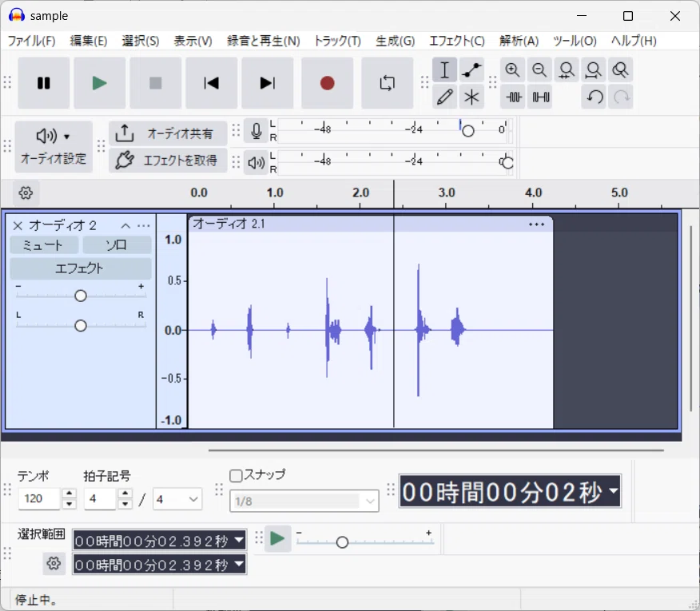Fit selection to width zoom icon
This screenshot has height=611, width=700.
point(567,70)
